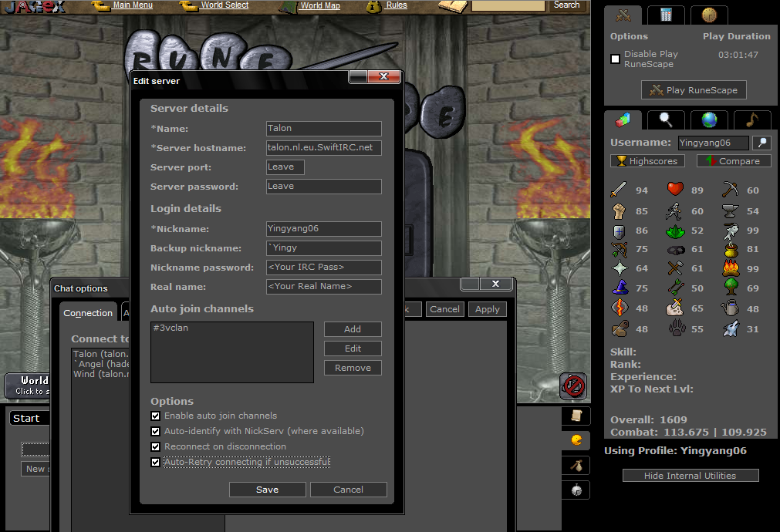Toggle Disable Play RuneScape checkbox
This screenshot has width=780, height=532.
(616, 59)
